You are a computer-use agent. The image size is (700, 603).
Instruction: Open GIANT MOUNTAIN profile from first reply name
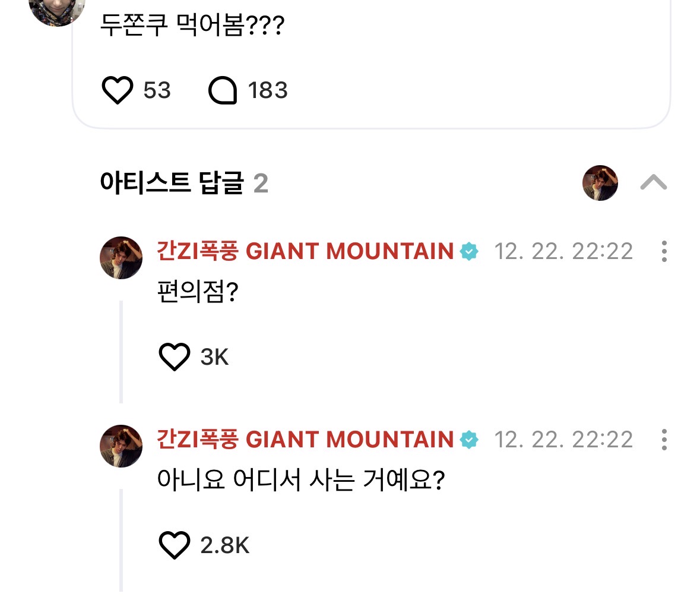point(305,252)
